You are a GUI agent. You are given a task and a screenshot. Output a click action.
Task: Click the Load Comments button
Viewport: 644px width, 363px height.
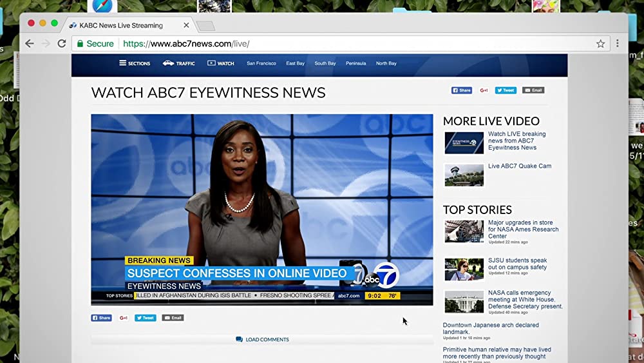coord(262,339)
